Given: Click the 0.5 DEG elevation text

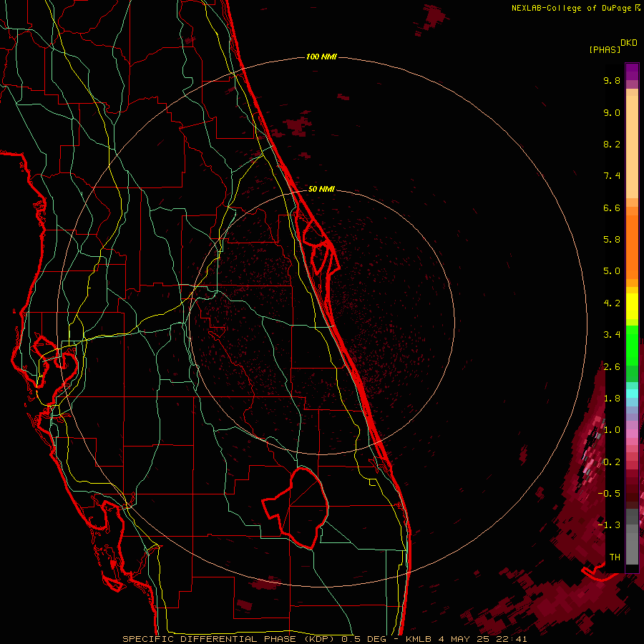Looking at the screenshot, I should (x=364, y=639).
